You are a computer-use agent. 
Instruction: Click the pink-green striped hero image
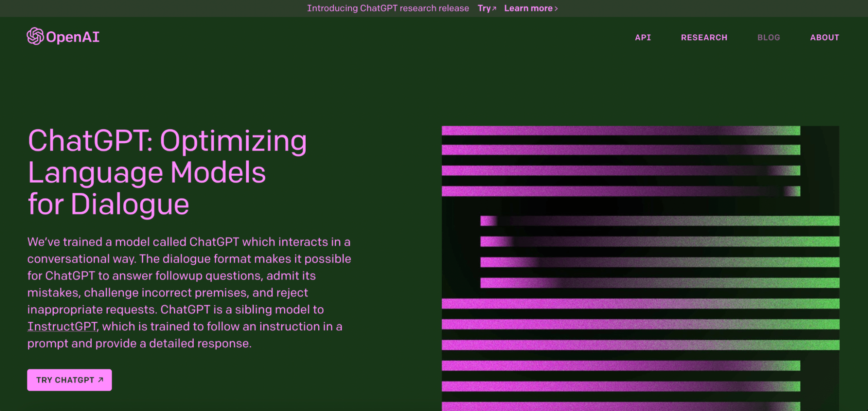click(640, 268)
